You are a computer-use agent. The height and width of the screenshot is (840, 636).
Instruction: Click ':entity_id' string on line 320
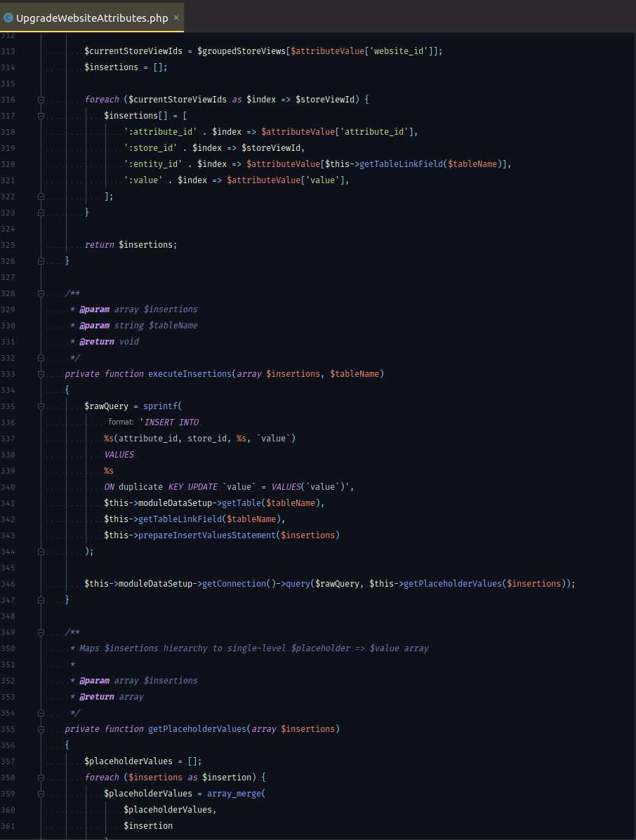(x=153, y=164)
